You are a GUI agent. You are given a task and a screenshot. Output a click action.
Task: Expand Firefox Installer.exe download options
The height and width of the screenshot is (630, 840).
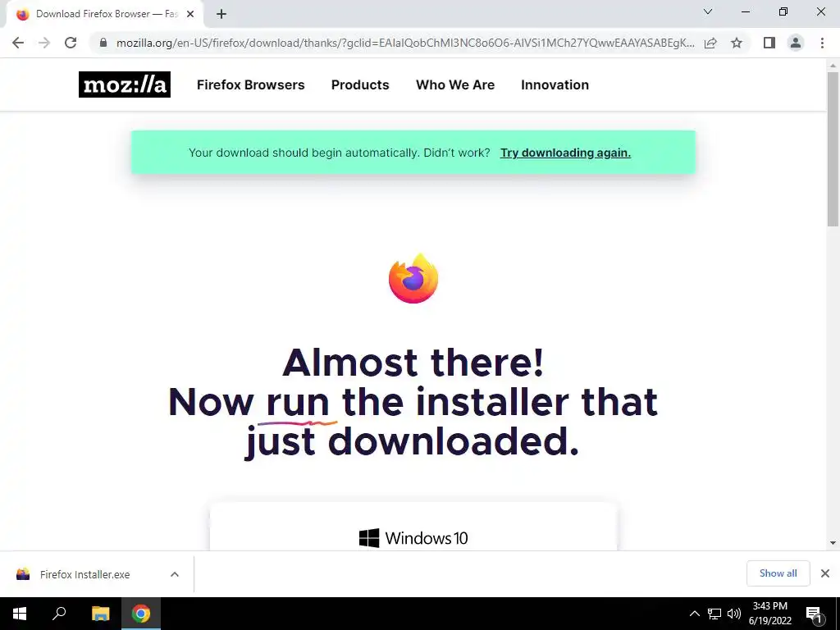click(175, 574)
